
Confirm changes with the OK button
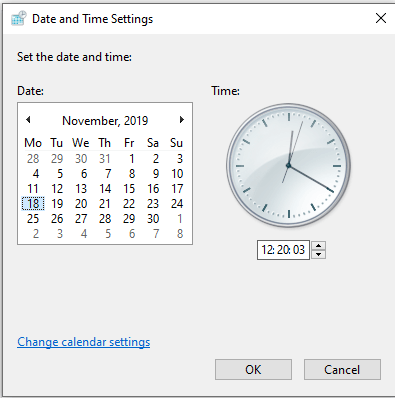[253, 369]
